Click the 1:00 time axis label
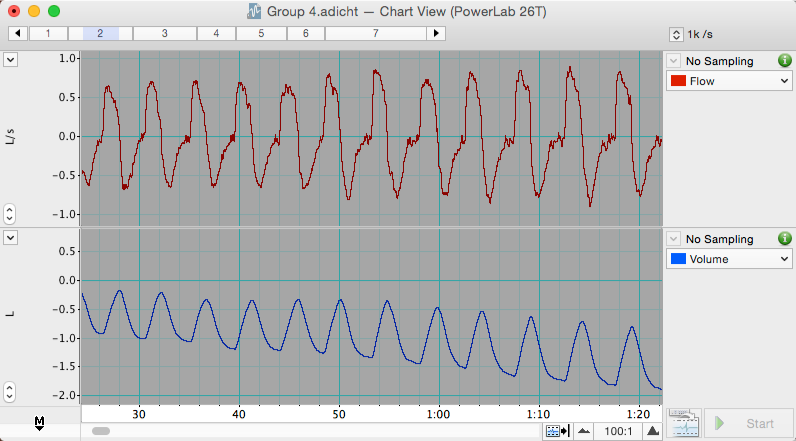This screenshot has height=441, width=796. [x=438, y=415]
